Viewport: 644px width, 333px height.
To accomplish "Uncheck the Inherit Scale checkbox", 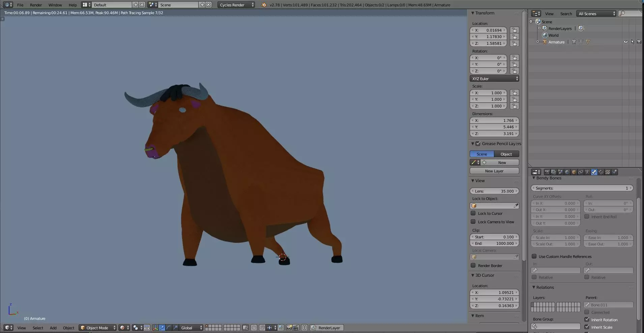I will pyautogui.click(x=587, y=327).
